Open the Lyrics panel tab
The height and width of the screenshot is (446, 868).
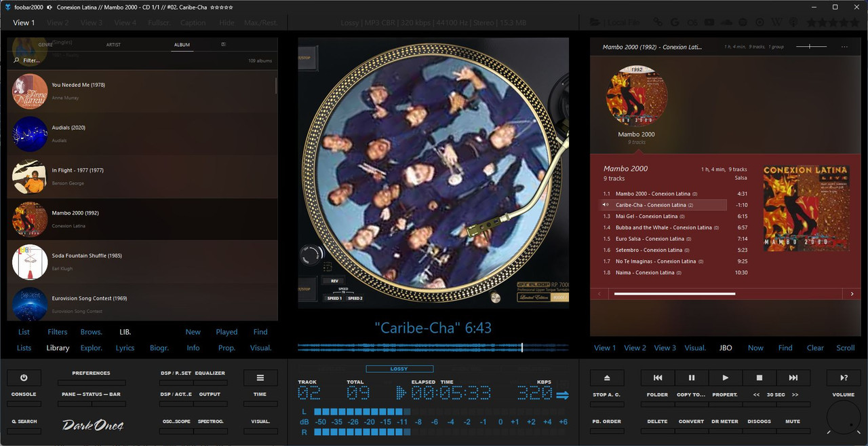coord(125,348)
